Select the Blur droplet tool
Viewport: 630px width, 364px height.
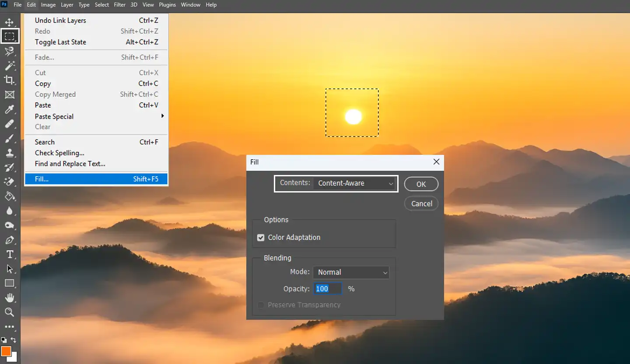9,211
